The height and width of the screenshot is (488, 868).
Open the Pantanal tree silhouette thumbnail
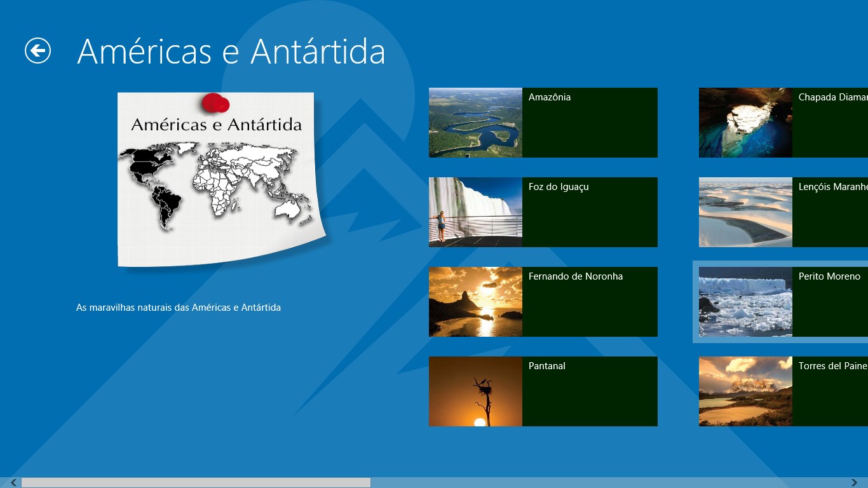[x=475, y=391]
